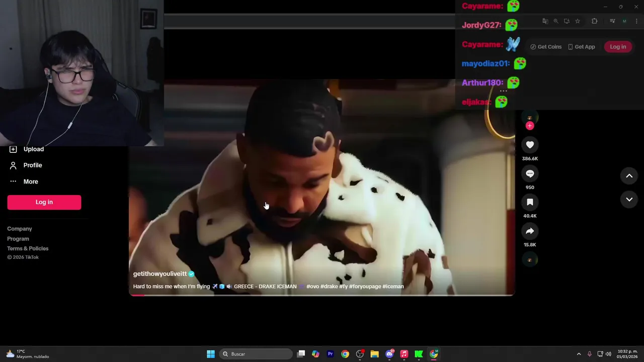The image size is (644, 362).
Task: Click the Log in button in top bar
Action: [x=618, y=47]
